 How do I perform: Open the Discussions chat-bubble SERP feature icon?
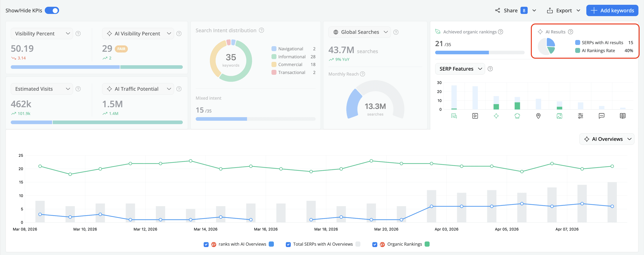[x=601, y=116]
